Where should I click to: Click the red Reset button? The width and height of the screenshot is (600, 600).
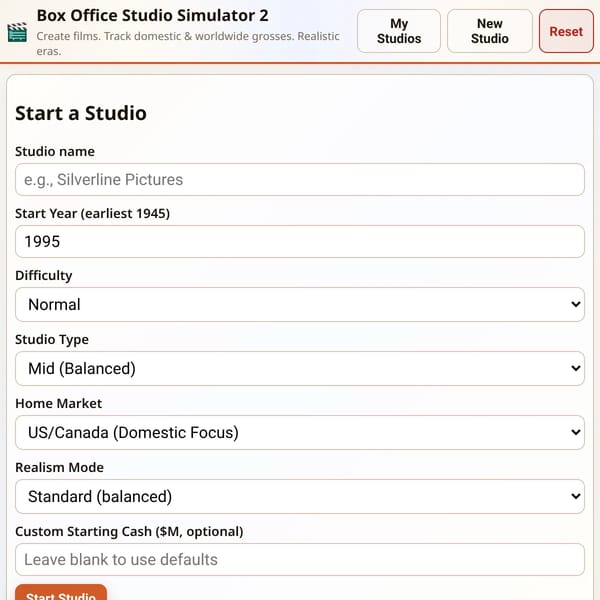click(x=566, y=31)
